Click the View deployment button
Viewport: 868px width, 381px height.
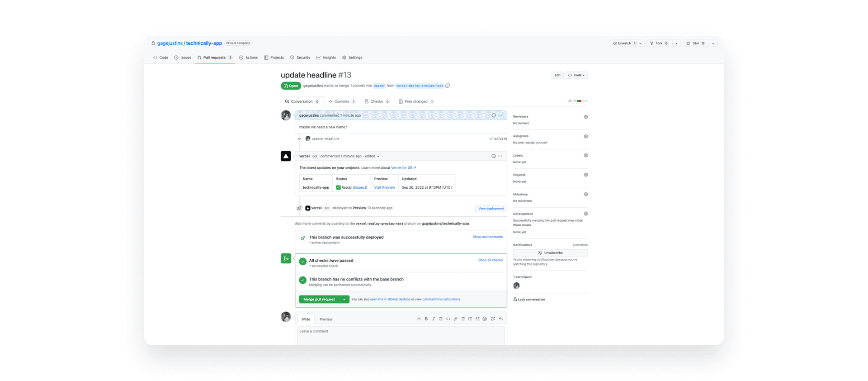coord(491,209)
